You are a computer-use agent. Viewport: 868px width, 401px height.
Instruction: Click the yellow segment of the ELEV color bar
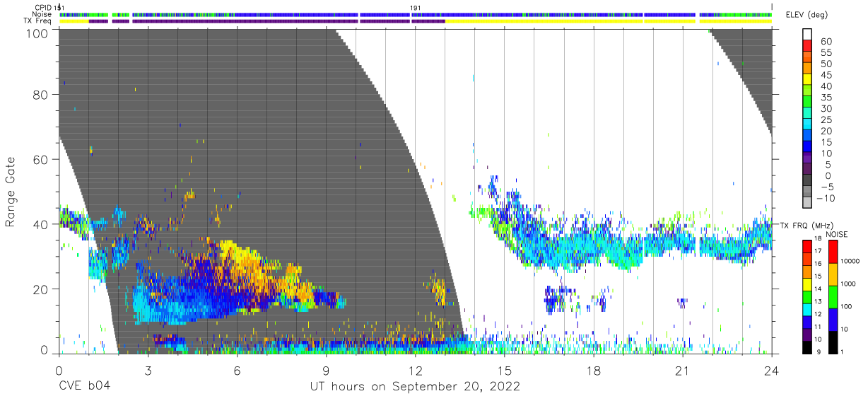[x=808, y=81]
